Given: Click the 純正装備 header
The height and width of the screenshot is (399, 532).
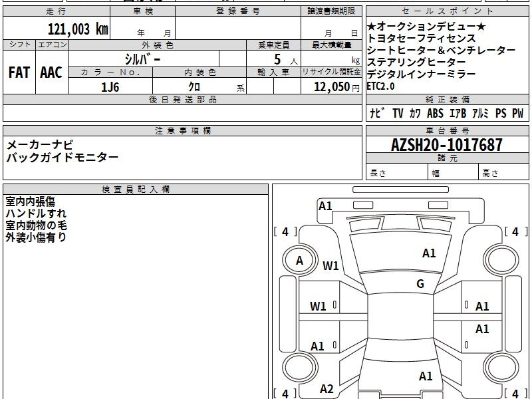Looking at the screenshot, I should pos(447,99).
